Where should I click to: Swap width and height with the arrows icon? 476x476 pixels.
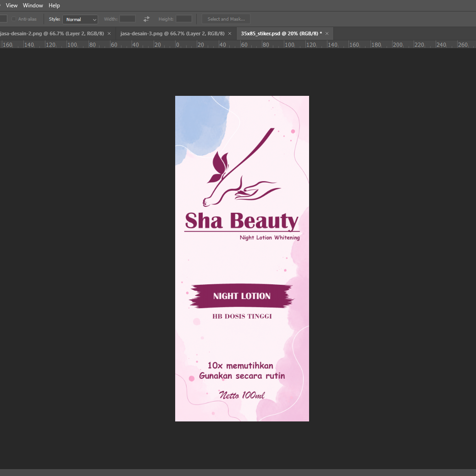click(146, 19)
